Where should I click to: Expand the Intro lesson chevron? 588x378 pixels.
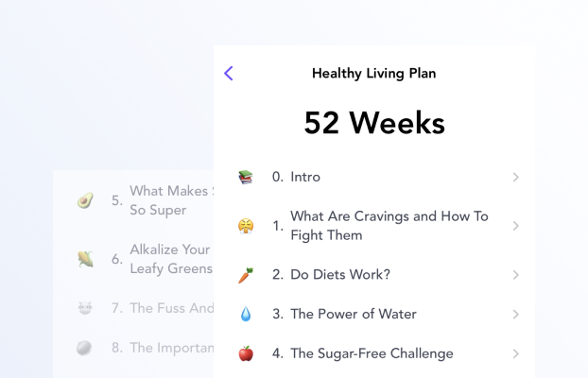coord(515,177)
